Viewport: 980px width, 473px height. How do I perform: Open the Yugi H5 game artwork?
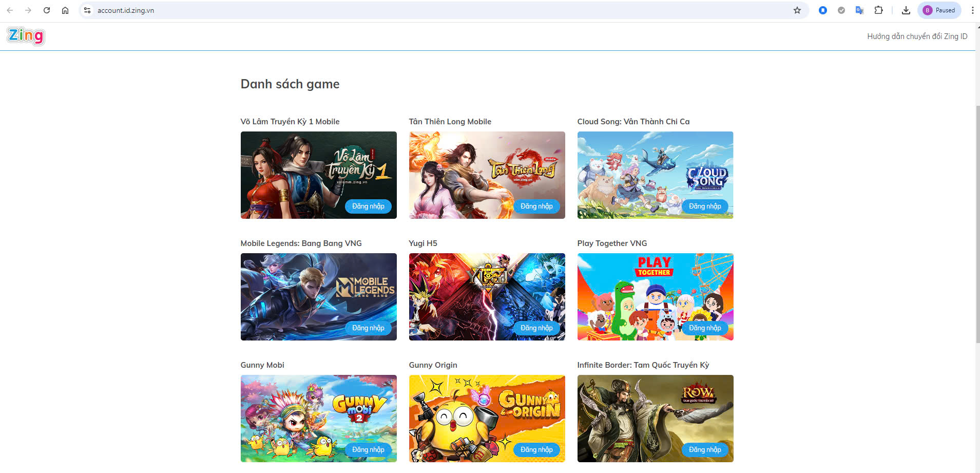click(487, 297)
